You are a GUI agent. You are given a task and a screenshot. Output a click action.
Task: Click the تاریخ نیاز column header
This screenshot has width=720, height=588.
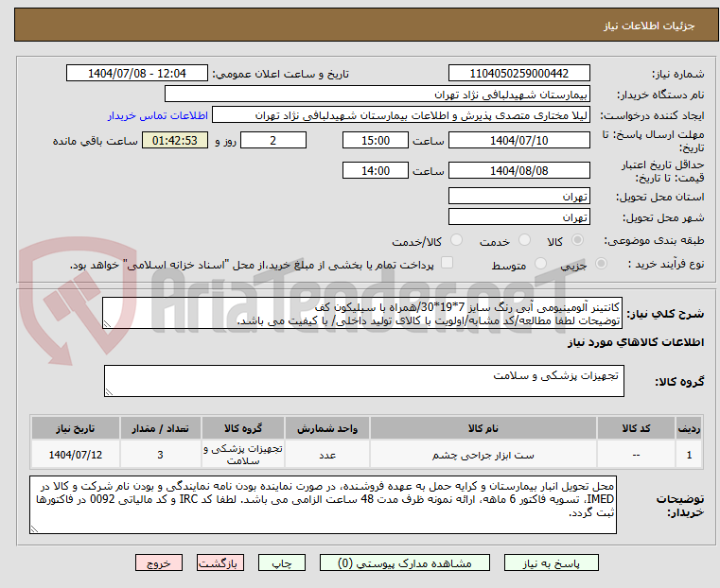pos(76,428)
